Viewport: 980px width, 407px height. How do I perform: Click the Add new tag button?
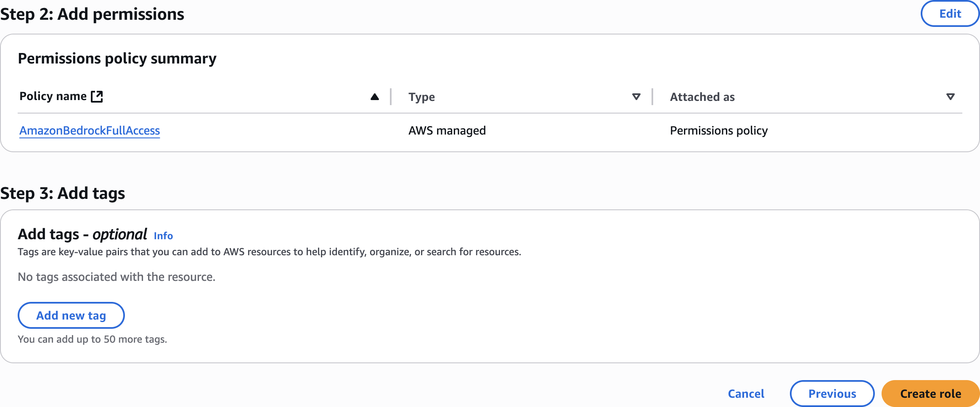[71, 315]
